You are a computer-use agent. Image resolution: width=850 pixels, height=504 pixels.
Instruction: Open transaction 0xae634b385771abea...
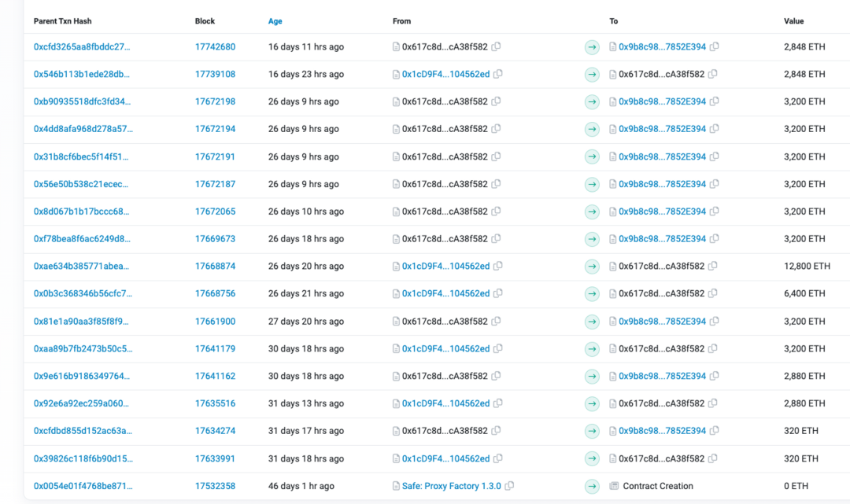(82, 266)
